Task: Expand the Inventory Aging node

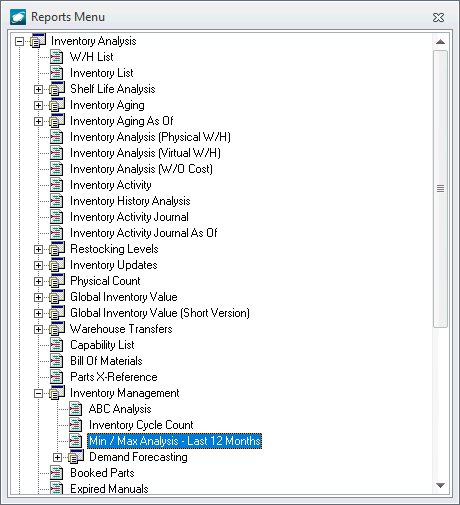Action: 38,105
